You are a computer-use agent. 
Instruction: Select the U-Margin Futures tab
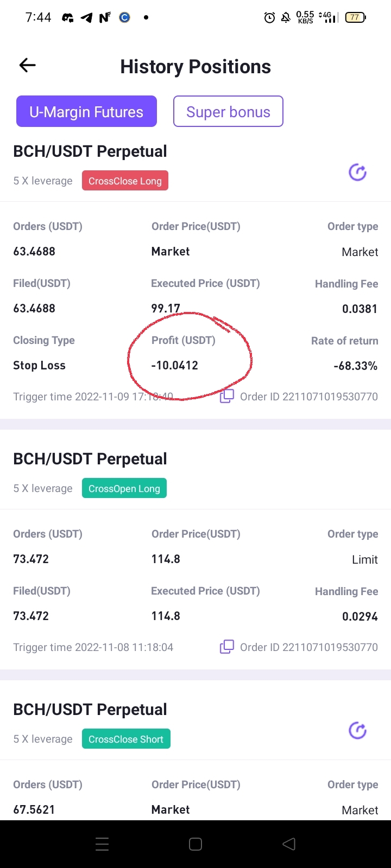pyautogui.click(x=86, y=112)
